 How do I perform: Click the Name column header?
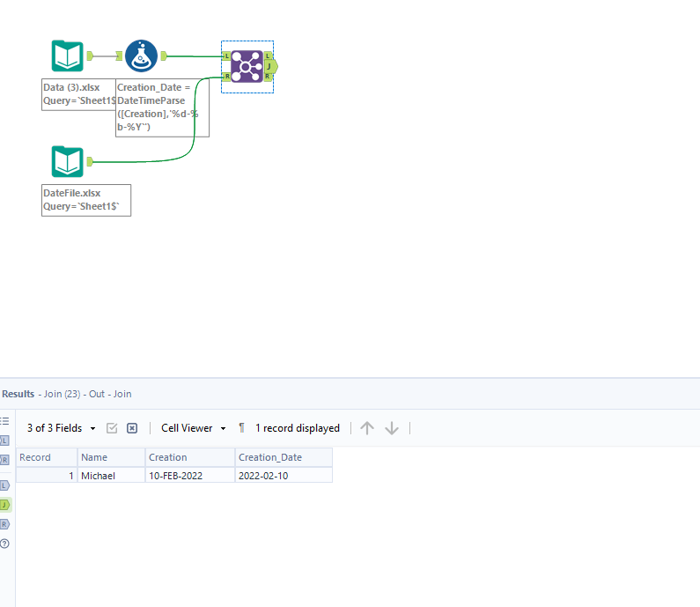[x=112, y=457]
